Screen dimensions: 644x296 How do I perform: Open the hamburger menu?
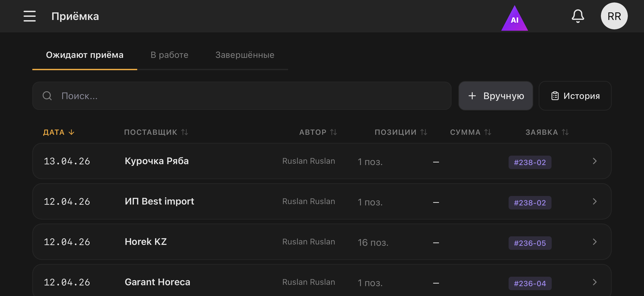[x=29, y=16]
